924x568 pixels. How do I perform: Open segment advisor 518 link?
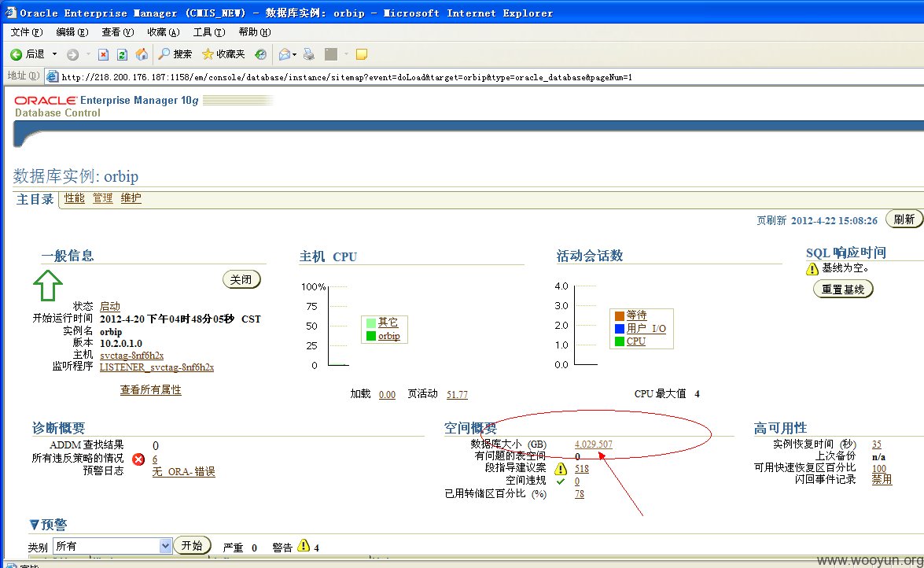(x=582, y=469)
